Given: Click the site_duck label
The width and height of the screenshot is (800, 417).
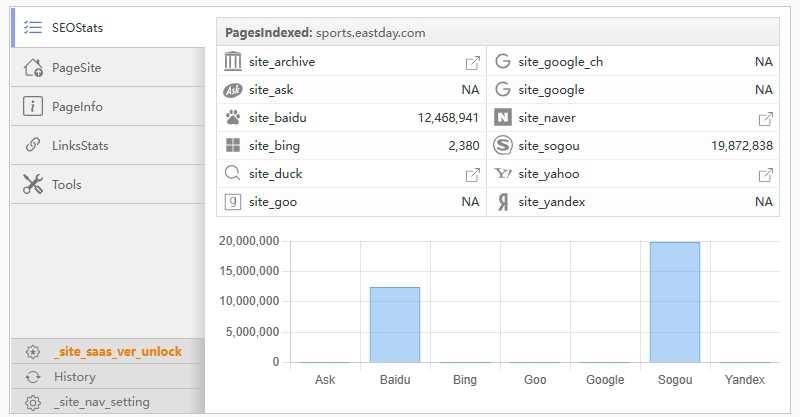Looking at the screenshot, I should (x=276, y=174).
